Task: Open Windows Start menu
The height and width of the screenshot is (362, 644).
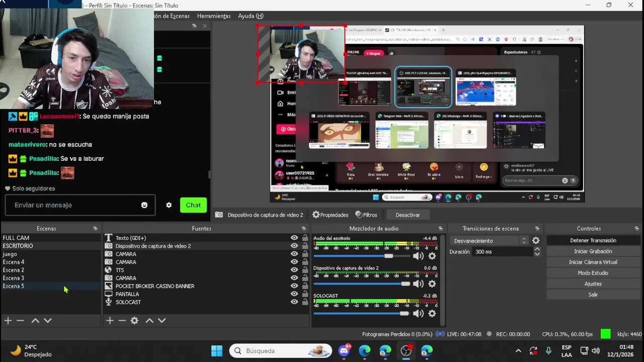Action: [x=217, y=350]
